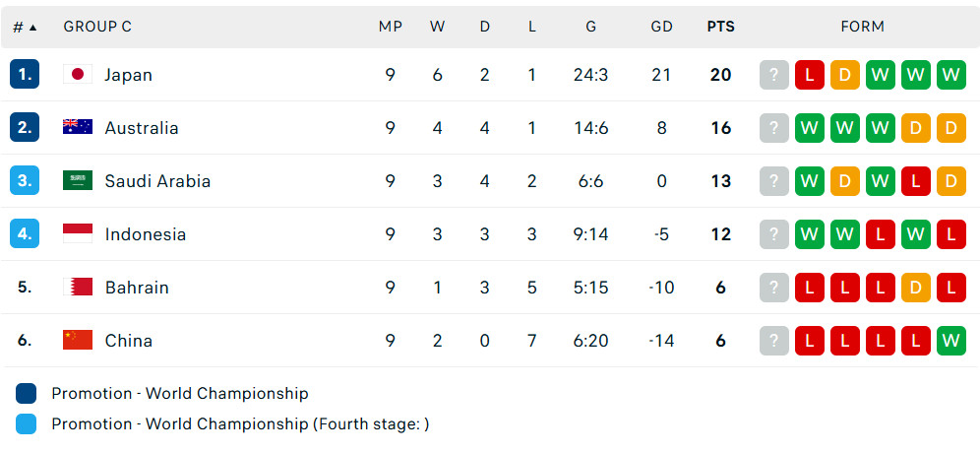Open the Saudi Arabia team link
This screenshot has height=453, width=980.
pyautogui.click(x=157, y=181)
